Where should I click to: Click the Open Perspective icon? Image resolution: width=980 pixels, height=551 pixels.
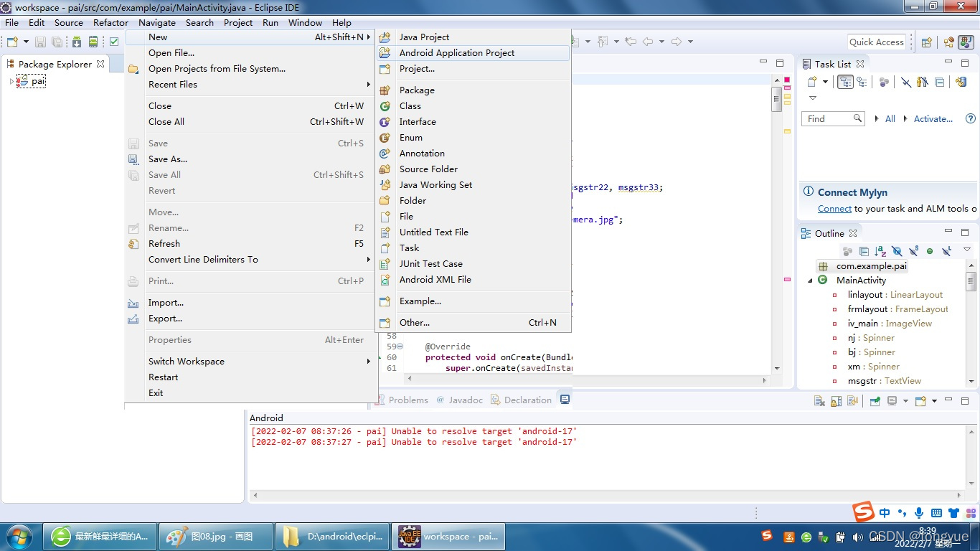[x=926, y=42]
